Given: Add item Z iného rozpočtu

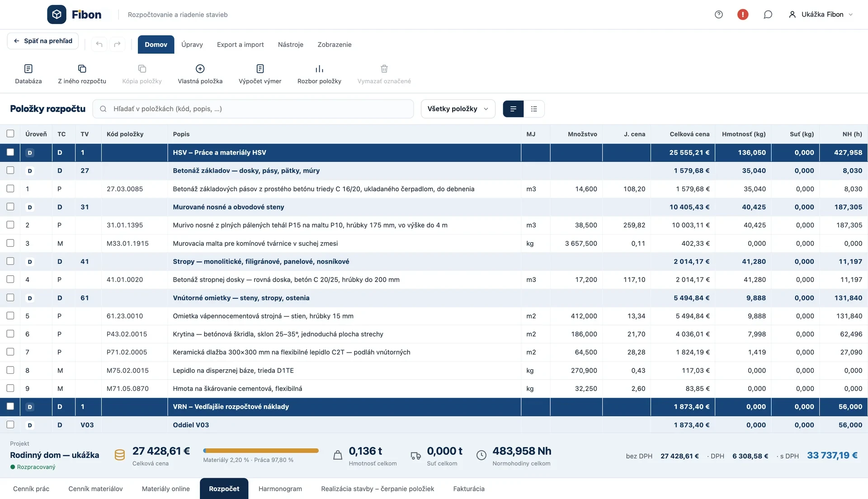Looking at the screenshot, I should (82, 74).
